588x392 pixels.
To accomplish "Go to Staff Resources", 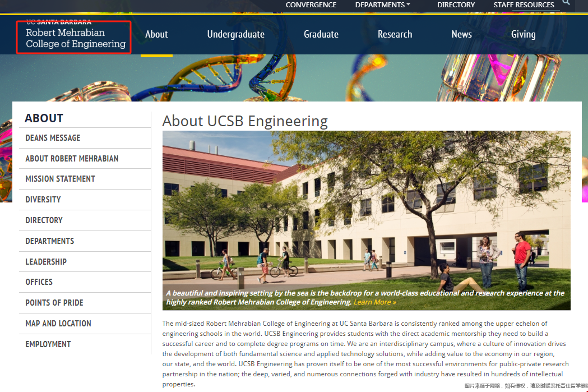I will (524, 5).
